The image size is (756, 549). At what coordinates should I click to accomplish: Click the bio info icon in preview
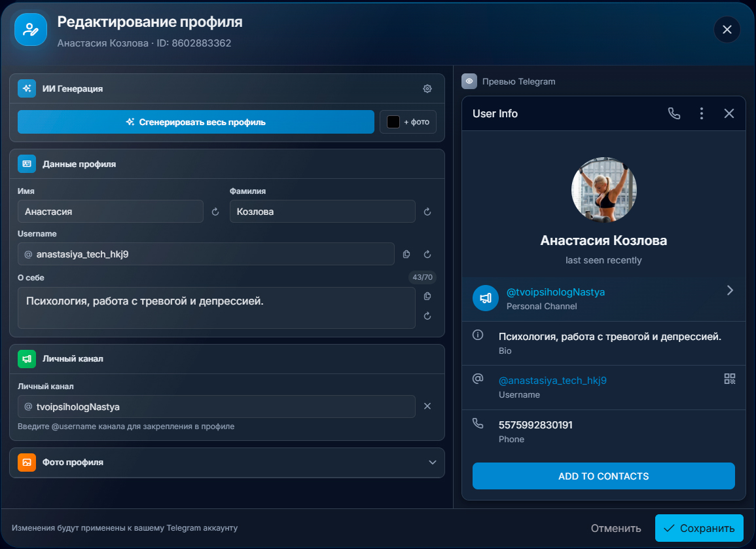coord(478,335)
